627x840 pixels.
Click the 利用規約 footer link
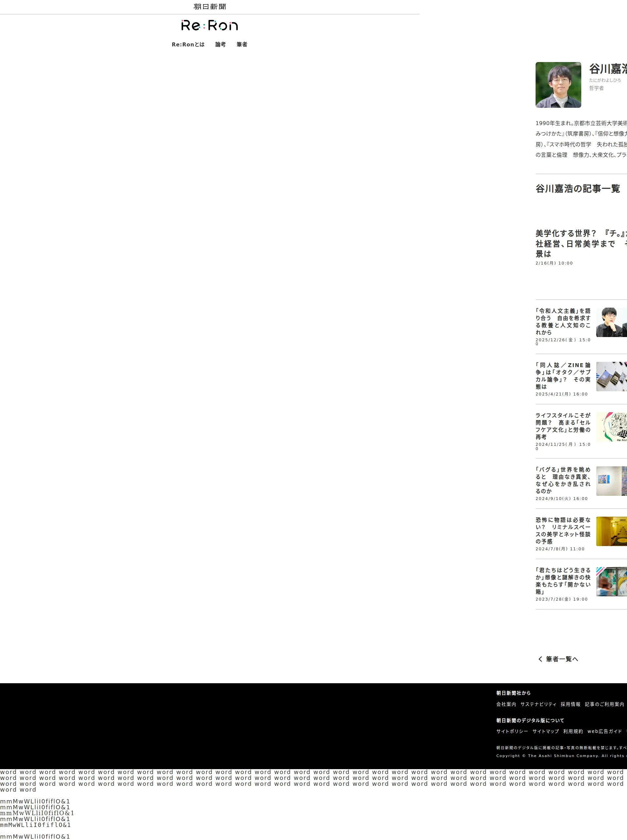point(573,731)
